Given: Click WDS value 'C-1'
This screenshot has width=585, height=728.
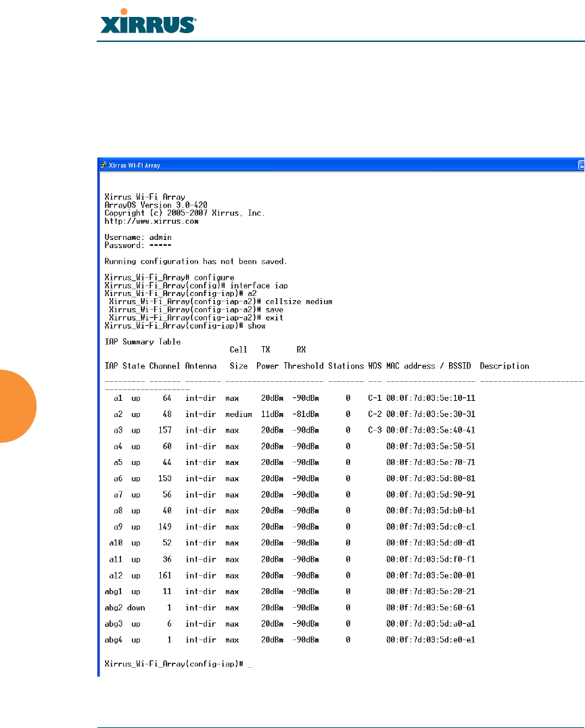Looking at the screenshot, I should pos(375,398).
